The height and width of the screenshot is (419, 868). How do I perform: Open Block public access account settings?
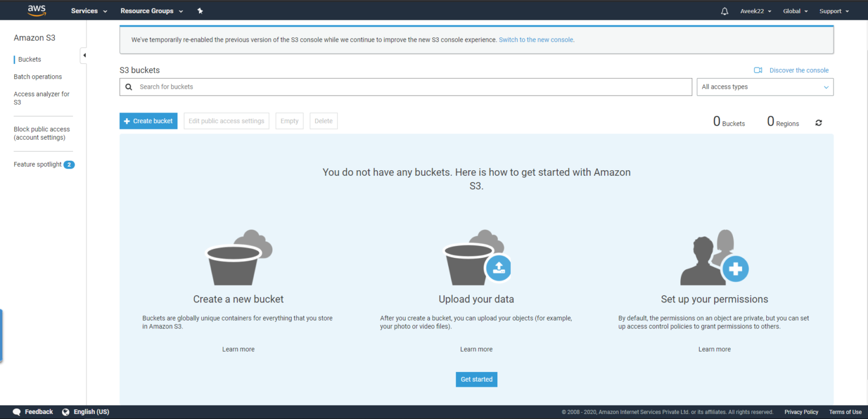point(42,133)
